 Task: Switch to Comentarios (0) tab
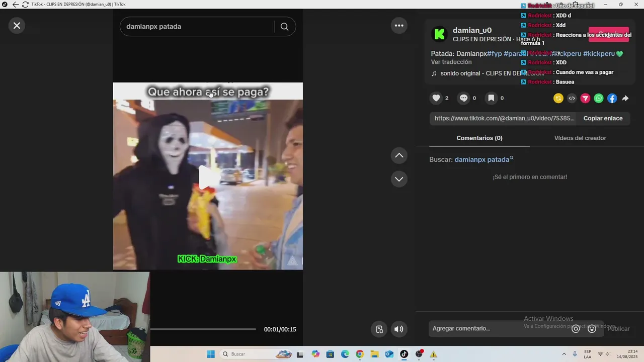coord(479,138)
